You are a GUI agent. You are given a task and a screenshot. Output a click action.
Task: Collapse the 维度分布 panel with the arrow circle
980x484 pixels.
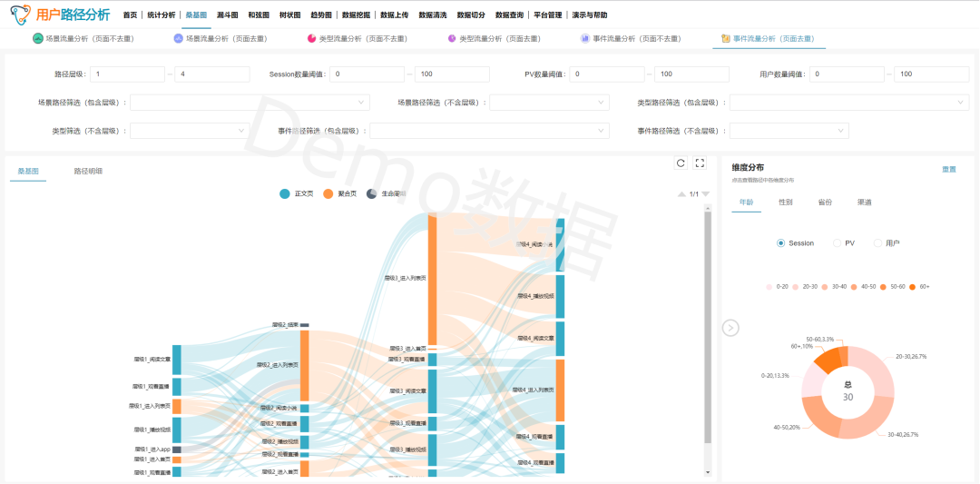coord(730,328)
